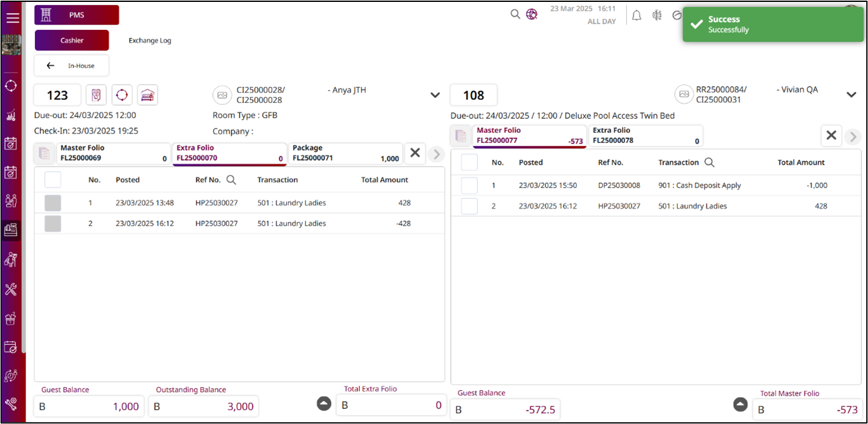Screen dimensions: 868x424
Task: Expand the Anya JTH guest details chevron
Action: 435,95
